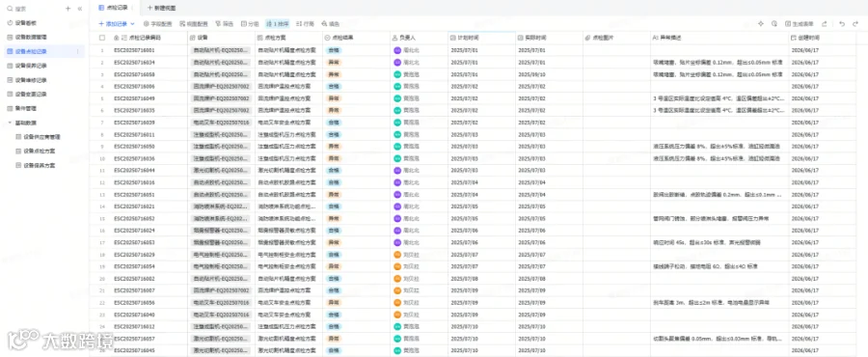Screen dimensions: 868x357
Task: Click inspection image cell in row ESC20250716001
Action: [616, 50]
